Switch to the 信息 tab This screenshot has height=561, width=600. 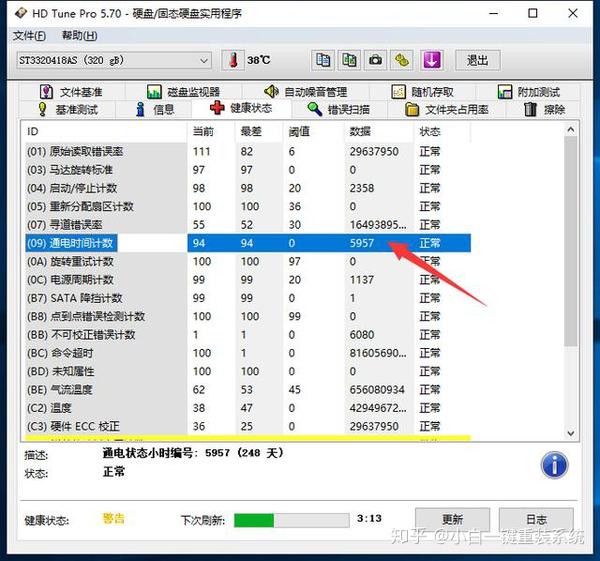coord(155,109)
